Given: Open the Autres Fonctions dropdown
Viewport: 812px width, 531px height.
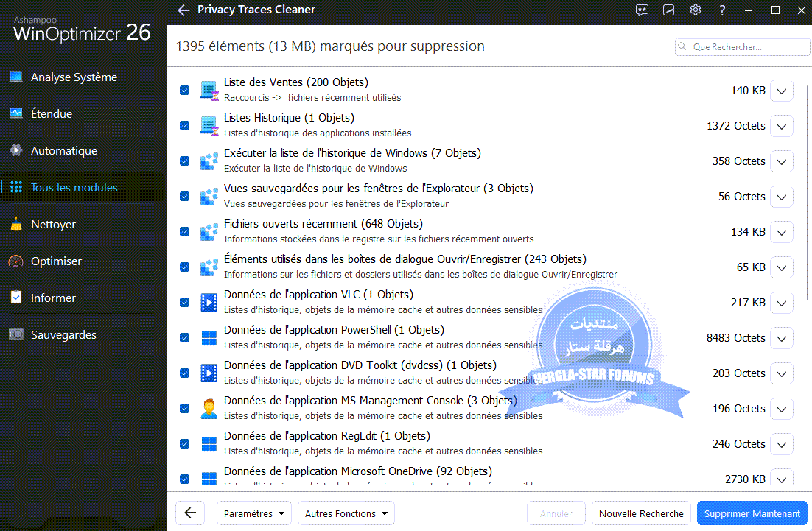Looking at the screenshot, I should coord(346,513).
